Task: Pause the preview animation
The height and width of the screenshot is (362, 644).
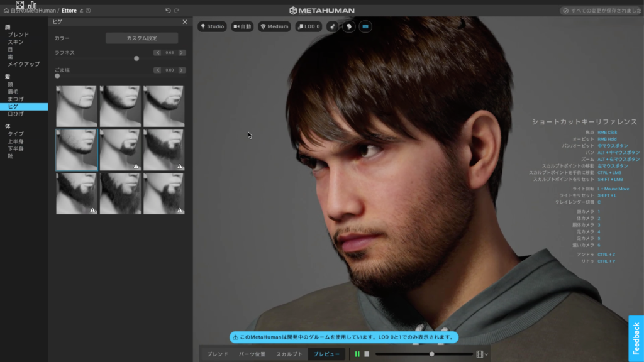Action: tap(357, 354)
